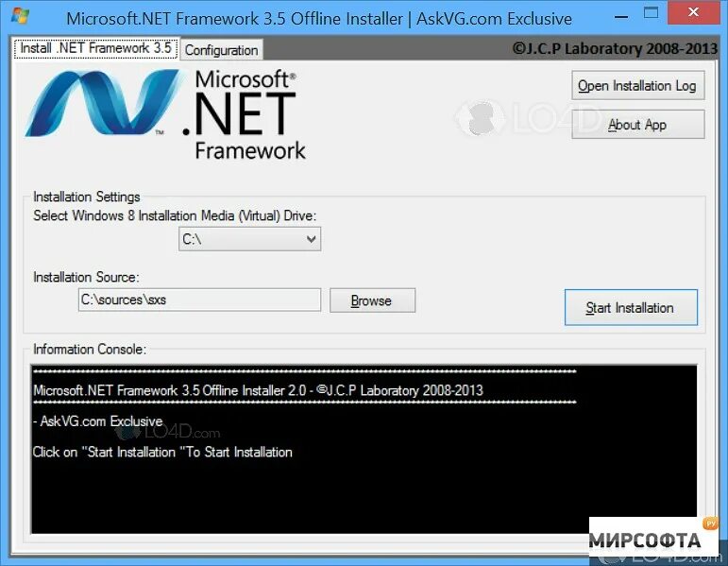Click the 'Click on "Start Installation"' console line
This screenshot has width=728, height=566.
click(162, 452)
